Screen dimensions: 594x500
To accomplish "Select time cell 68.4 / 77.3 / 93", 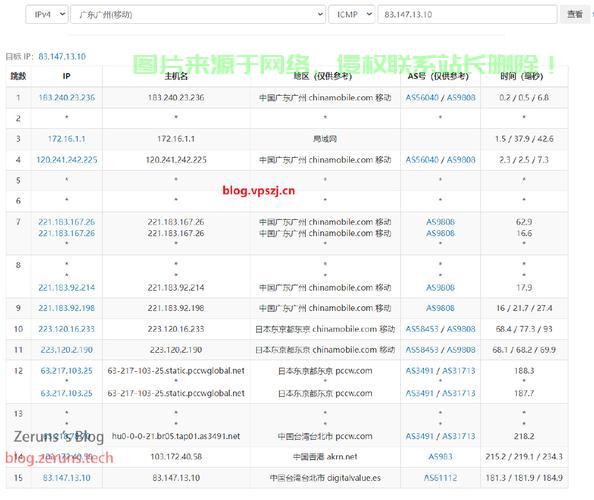I will 524,329.
